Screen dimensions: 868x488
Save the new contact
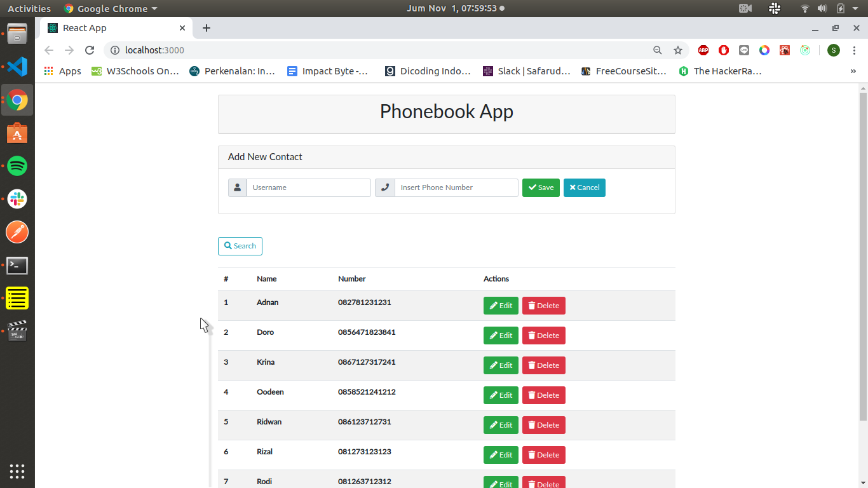[541, 187]
